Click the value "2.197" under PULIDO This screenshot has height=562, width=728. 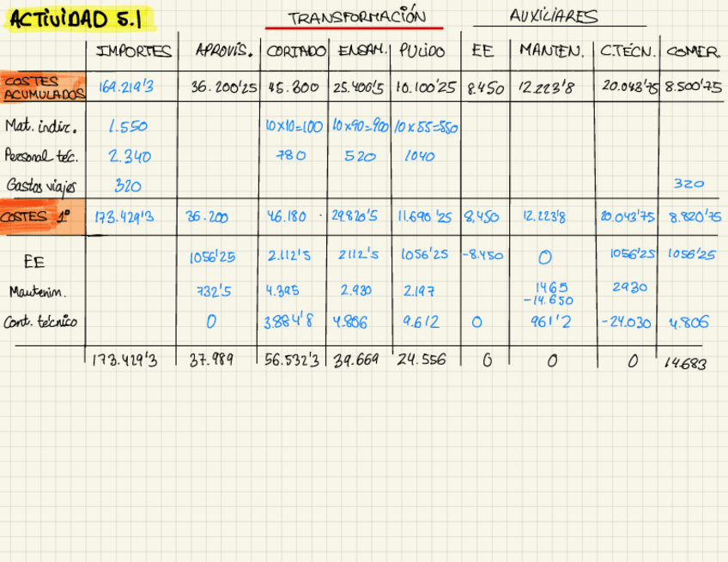click(419, 291)
